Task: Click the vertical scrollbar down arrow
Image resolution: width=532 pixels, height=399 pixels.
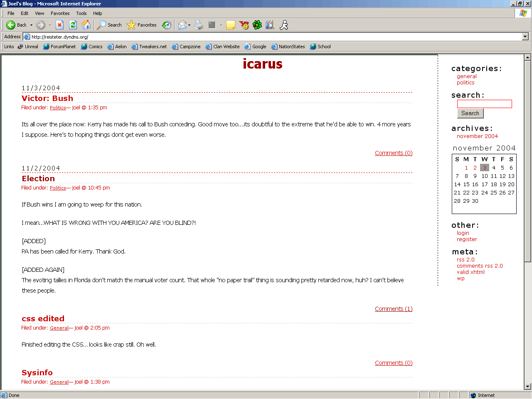Action: tap(528, 387)
